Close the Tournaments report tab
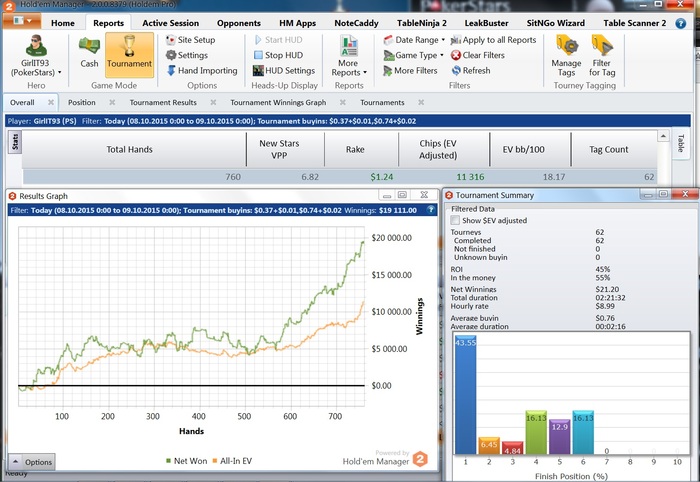 tap(421, 102)
